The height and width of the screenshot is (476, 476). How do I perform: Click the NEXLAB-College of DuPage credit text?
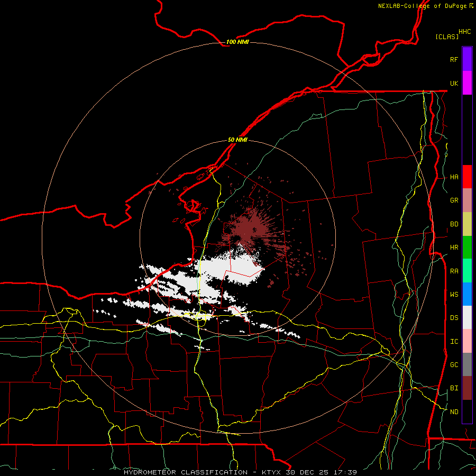[426, 6]
